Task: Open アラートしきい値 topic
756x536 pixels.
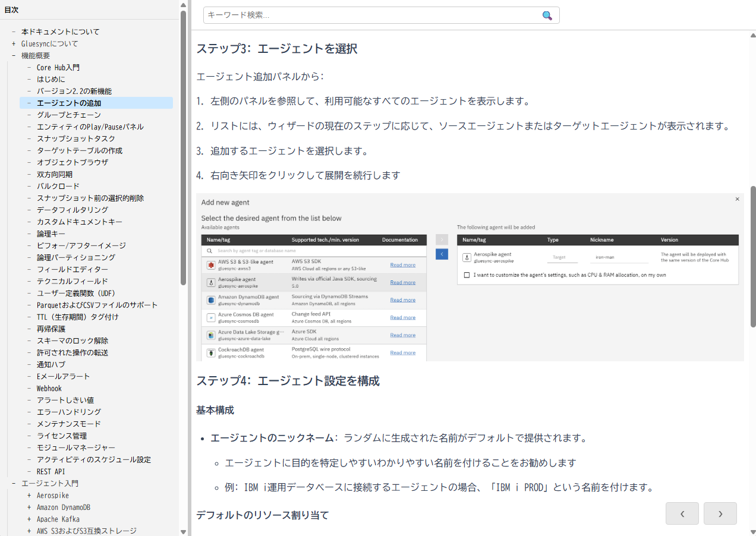Action: 65,401
